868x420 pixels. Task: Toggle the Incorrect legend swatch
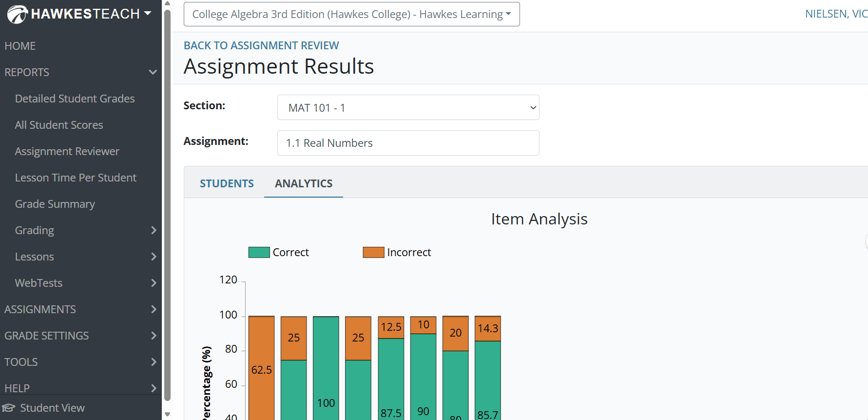pos(373,252)
